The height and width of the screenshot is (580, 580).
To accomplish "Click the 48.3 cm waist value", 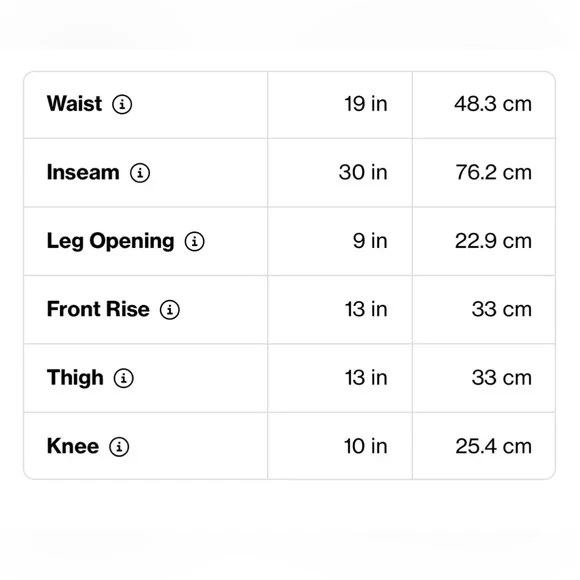I will point(493,104).
